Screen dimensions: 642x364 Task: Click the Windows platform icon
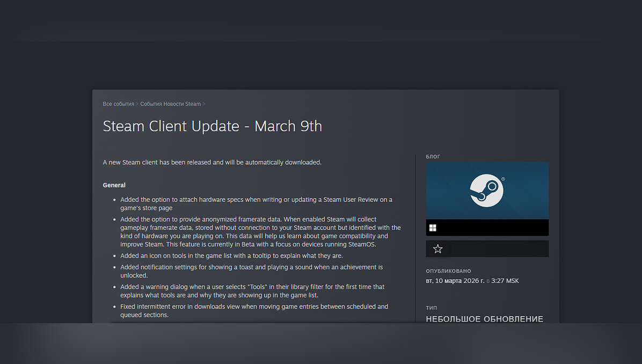pyautogui.click(x=433, y=228)
